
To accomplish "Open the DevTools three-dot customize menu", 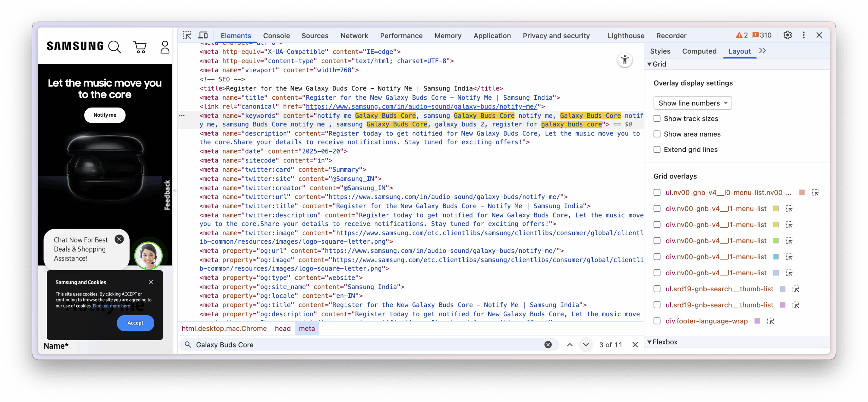I will 803,35.
